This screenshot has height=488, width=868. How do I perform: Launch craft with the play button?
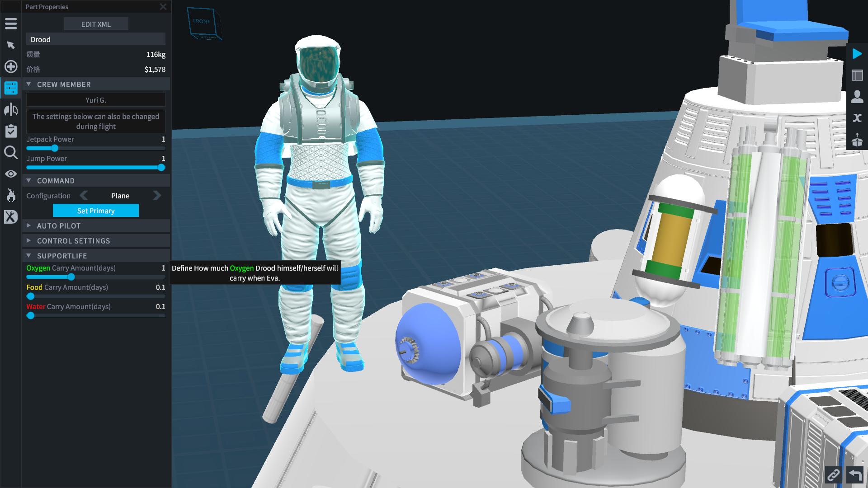click(x=857, y=54)
